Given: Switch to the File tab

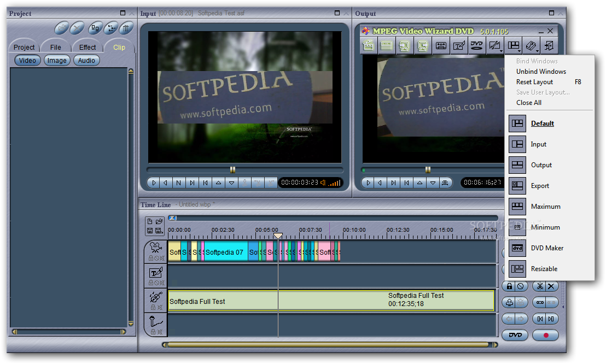Looking at the screenshot, I should [56, 47].
